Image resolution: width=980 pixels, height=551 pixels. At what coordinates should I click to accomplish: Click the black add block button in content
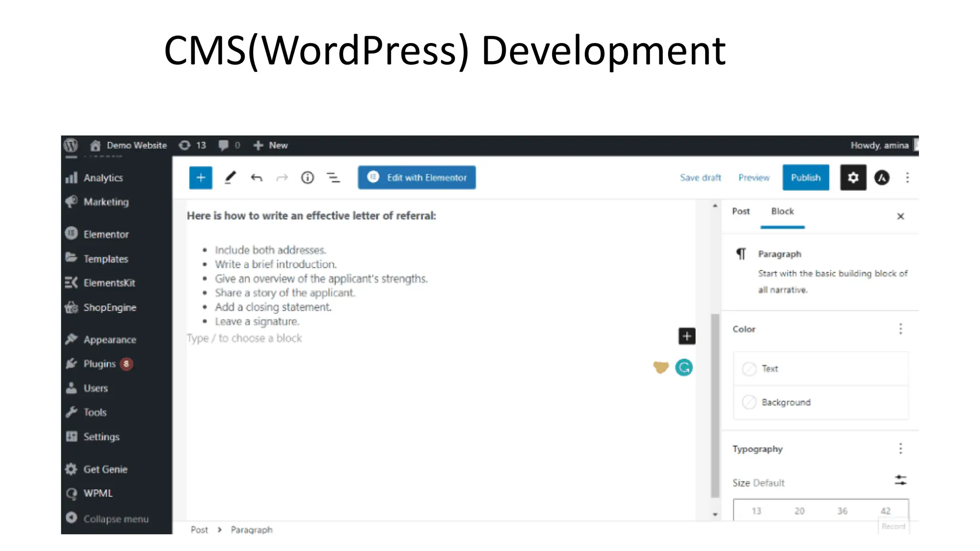point(687,336)
